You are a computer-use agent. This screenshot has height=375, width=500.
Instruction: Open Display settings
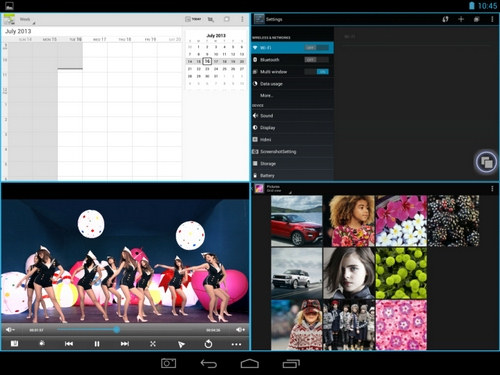(292, 128)
